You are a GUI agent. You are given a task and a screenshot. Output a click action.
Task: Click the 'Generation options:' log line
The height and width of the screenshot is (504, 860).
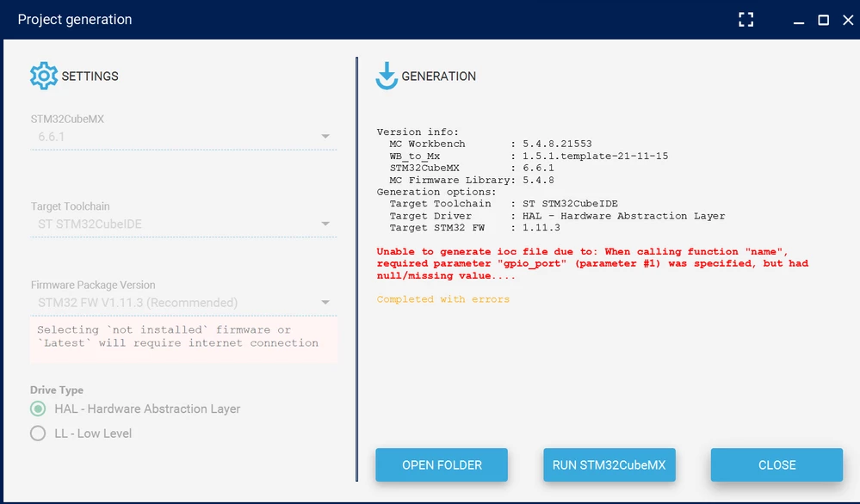[436, 192]
